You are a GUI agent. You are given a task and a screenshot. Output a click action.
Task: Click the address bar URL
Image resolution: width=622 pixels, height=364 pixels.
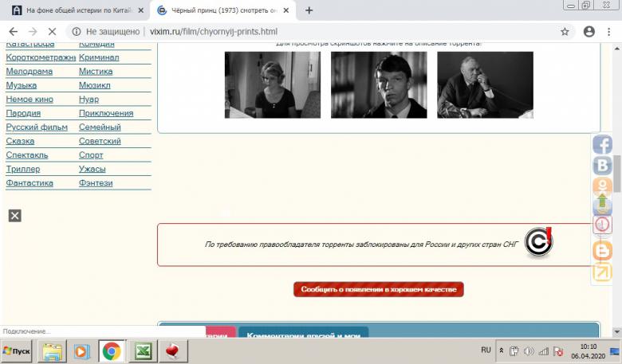click(x=214, y=32)
